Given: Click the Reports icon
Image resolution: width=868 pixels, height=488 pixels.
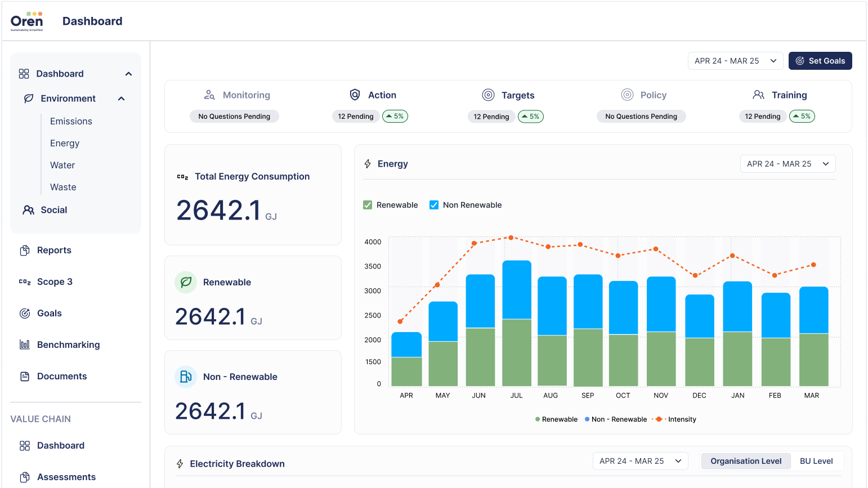Looking at the screenshot, I should point(25,250).
